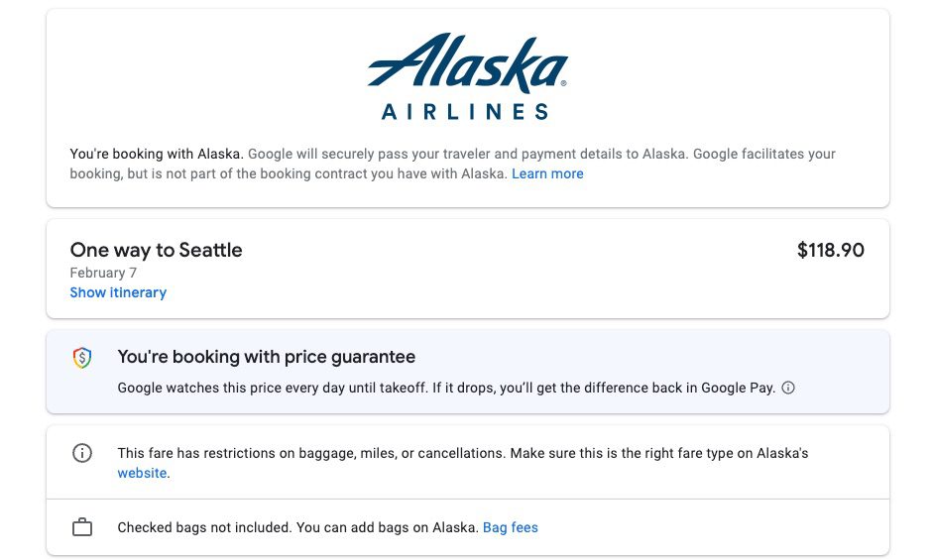Screen dimensions: 932x560
Task: Click the info circle beside fare restrictions
Action: coord(82,453)
